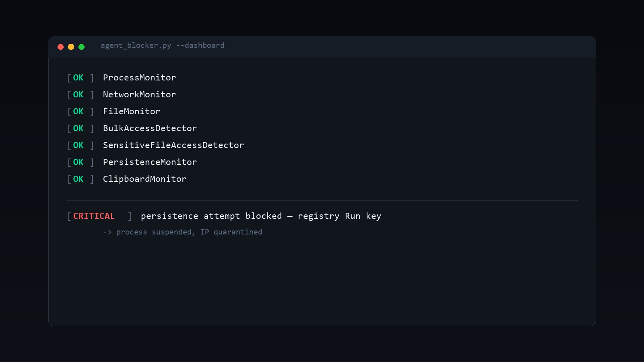644x362 pixels.
Task: Select the ClipboardMonitor entry
Action: [144, 179]
